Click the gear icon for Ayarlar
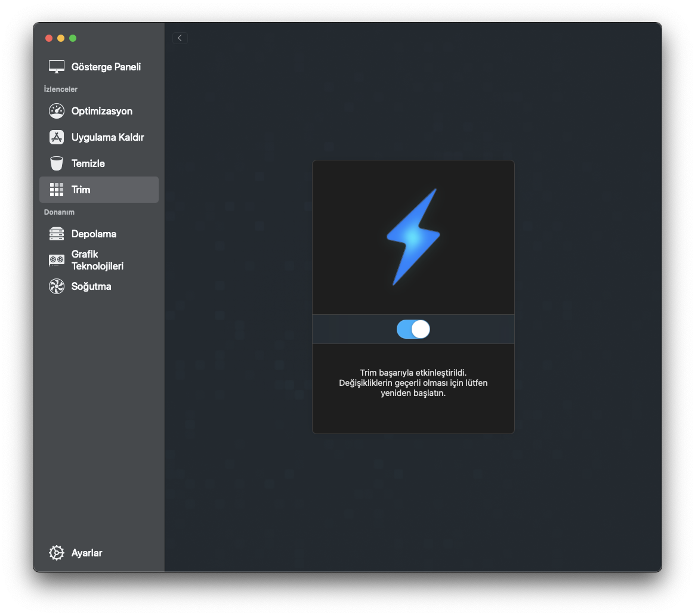Viewport: 695px width, 616px height. pos(57,553)
